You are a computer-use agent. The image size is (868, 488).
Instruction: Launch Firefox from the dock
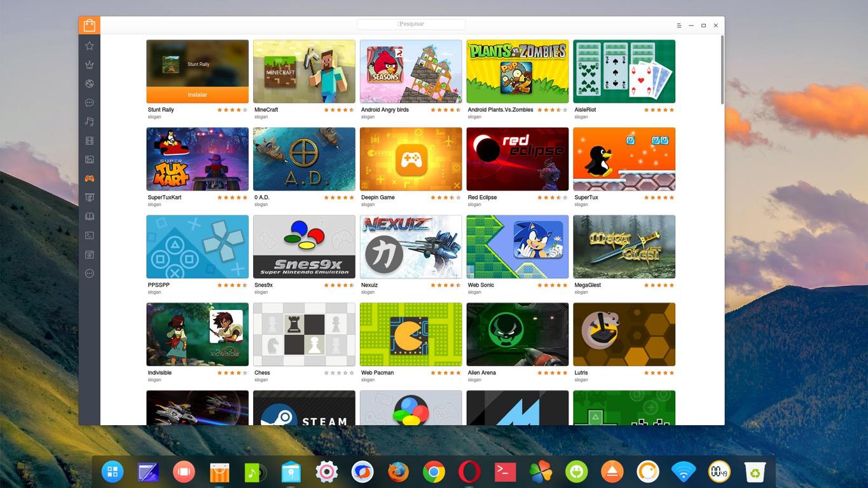coord(399,472)
